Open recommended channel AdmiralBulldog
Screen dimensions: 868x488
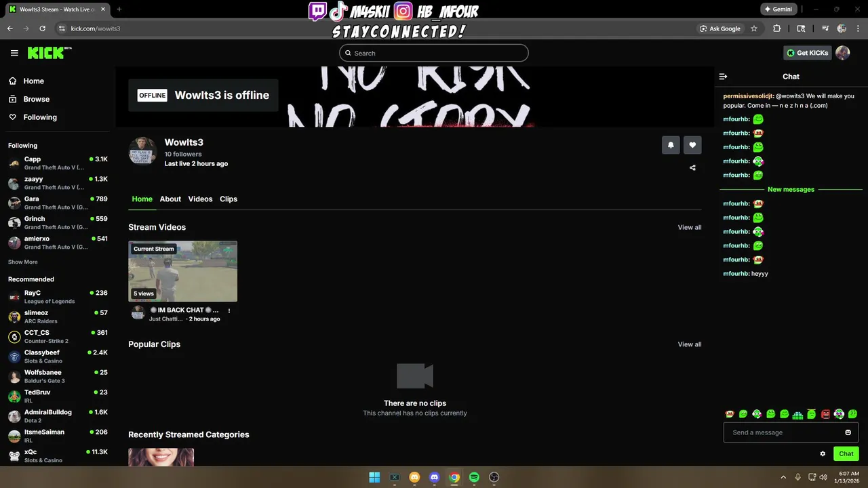[58, 416]
